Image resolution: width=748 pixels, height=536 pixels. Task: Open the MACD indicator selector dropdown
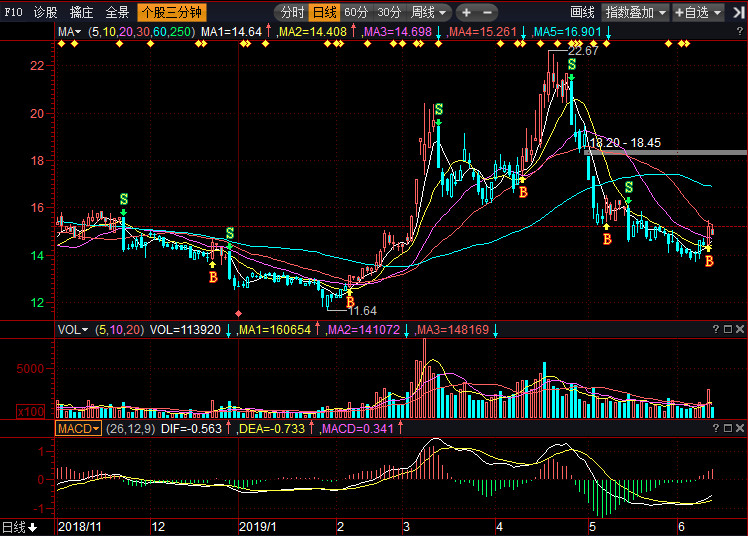coord(80,428)
